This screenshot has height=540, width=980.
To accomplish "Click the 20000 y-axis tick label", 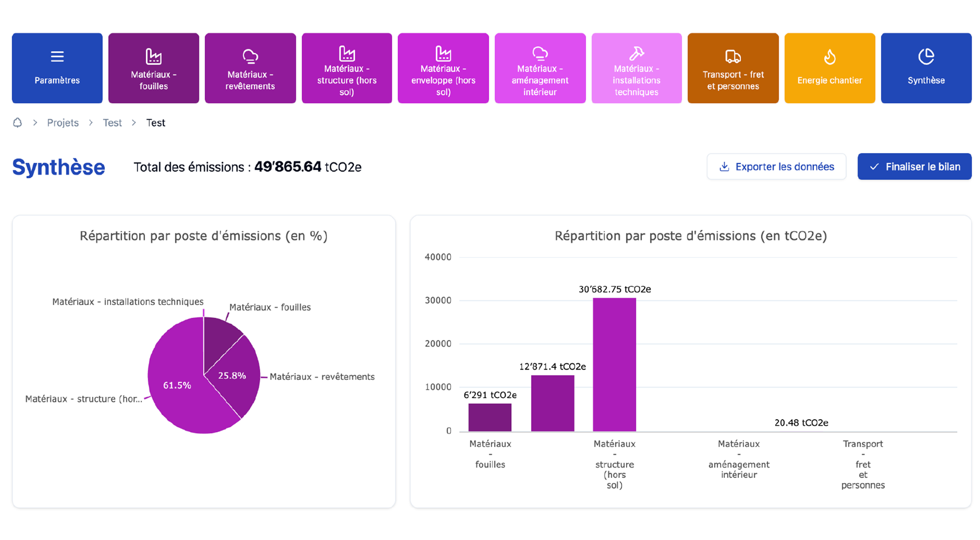I will pyautogui.click(x=438, y=344).
